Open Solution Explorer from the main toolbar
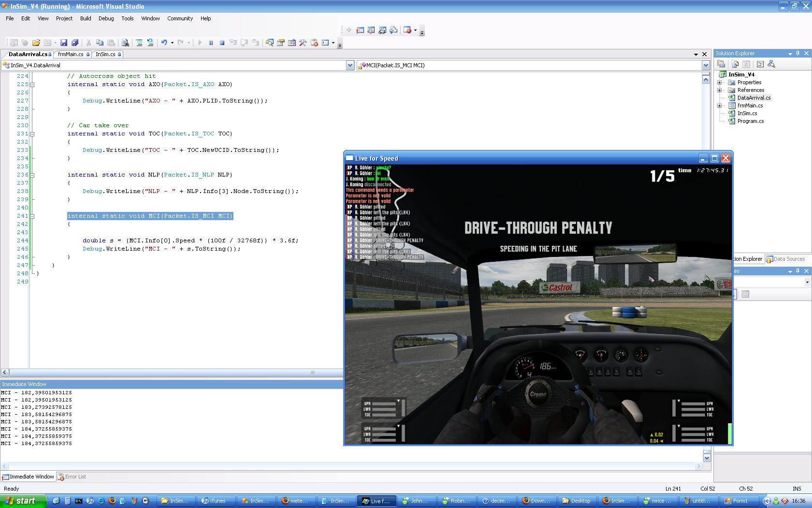This screenshot has height=508, width=812. tap(269, 43)
